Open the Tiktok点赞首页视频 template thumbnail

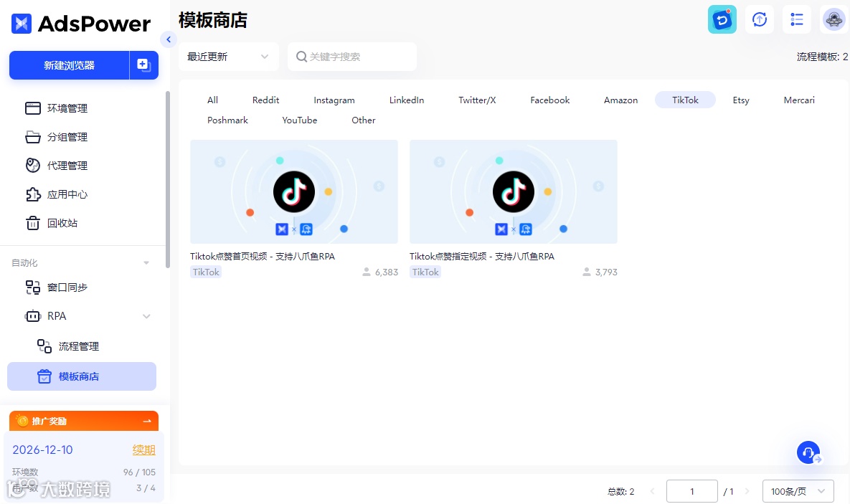pyautogui.click(x=294, y=192)
